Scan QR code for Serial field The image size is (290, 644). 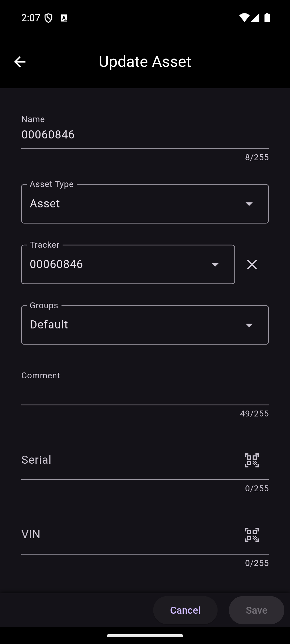click(252, 460)
